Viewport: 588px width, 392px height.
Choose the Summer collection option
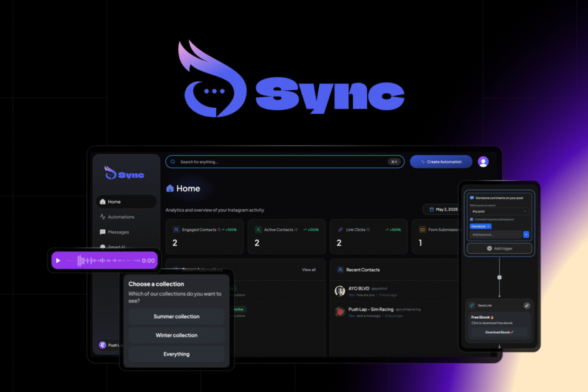(x=176, y=317)
